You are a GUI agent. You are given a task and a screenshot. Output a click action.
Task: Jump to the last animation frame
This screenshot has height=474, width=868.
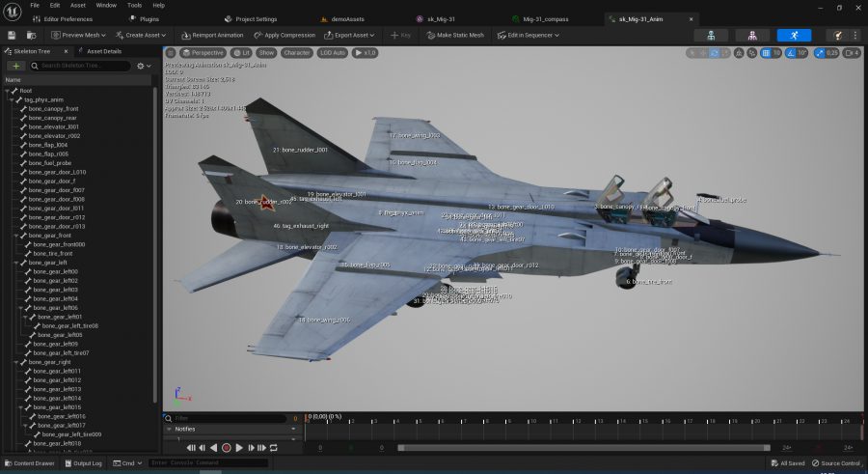(x=261, y=448)
